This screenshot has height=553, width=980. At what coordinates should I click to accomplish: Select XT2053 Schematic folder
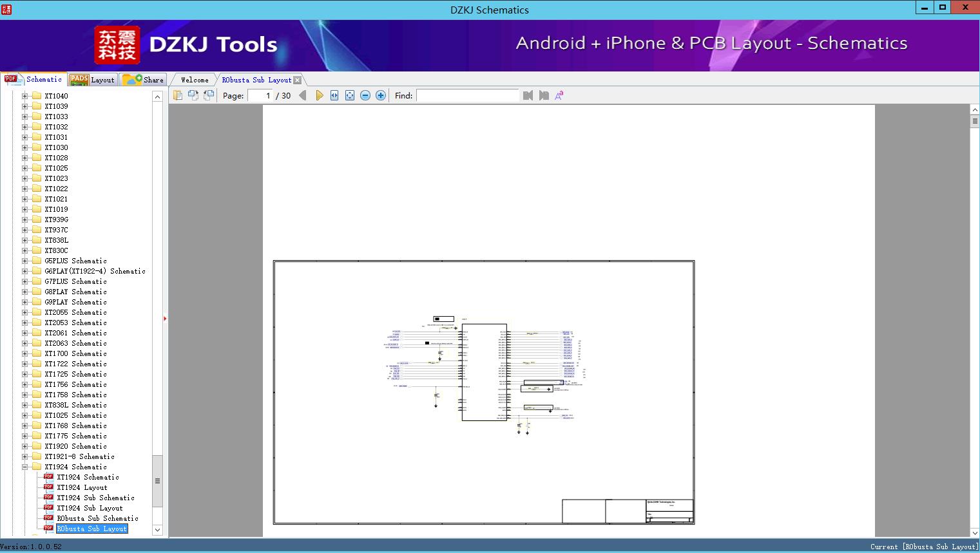tap(75, 323)
